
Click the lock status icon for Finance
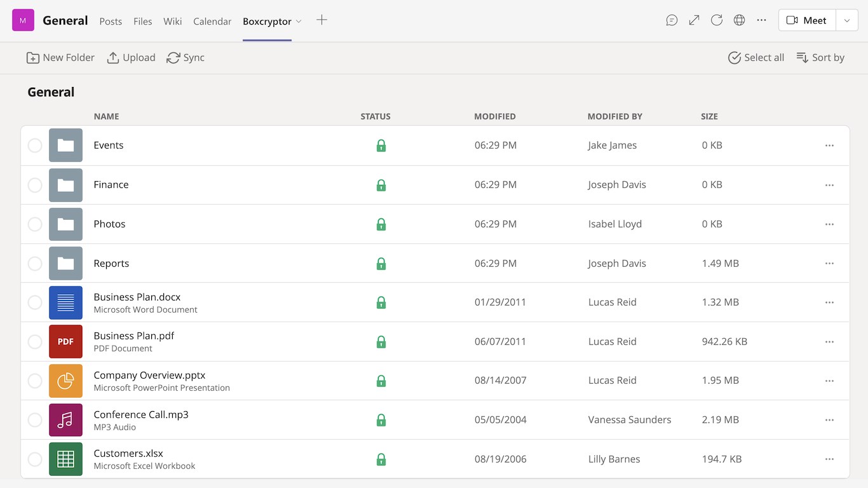point(381,185)
